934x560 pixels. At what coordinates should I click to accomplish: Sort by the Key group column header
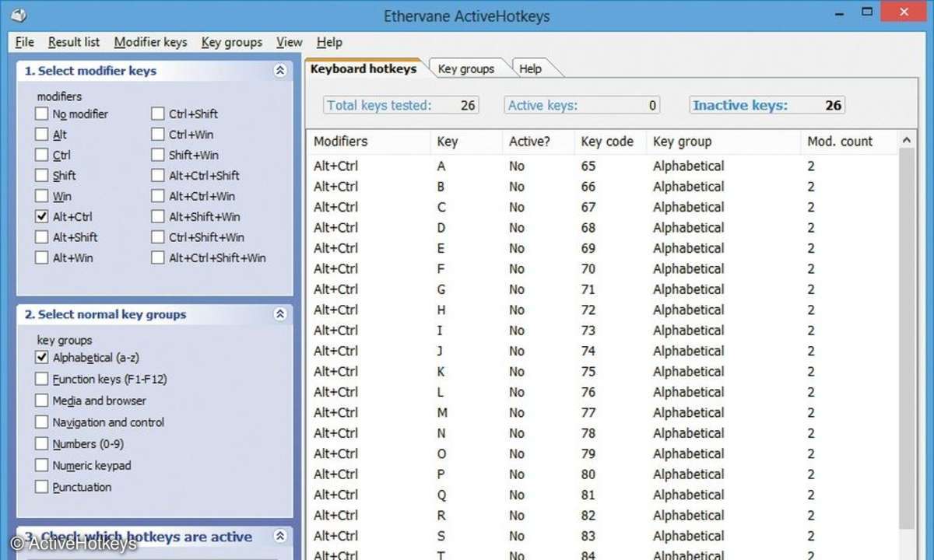(x=724, y=142)
